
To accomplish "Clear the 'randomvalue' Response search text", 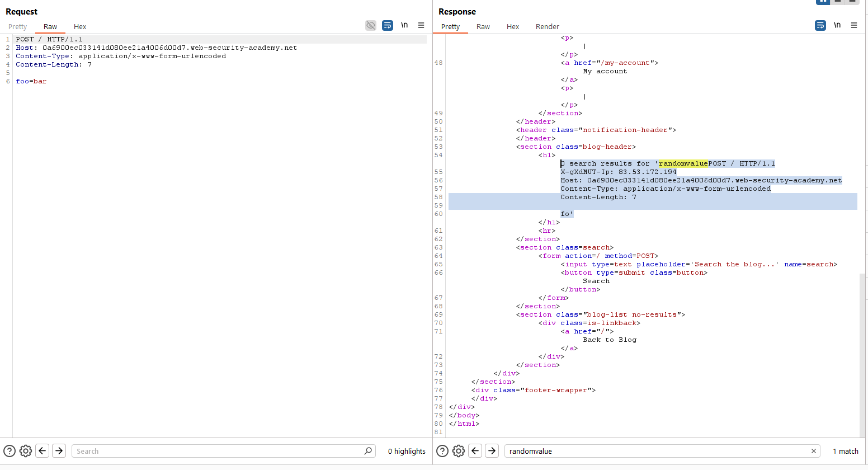I will (x=814, y=451).
